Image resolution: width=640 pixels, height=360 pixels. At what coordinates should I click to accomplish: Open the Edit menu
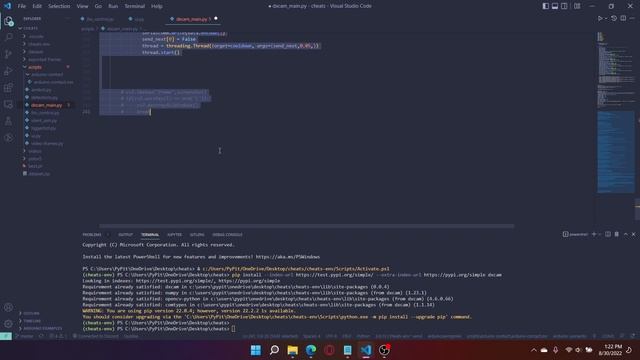[37, 6]
